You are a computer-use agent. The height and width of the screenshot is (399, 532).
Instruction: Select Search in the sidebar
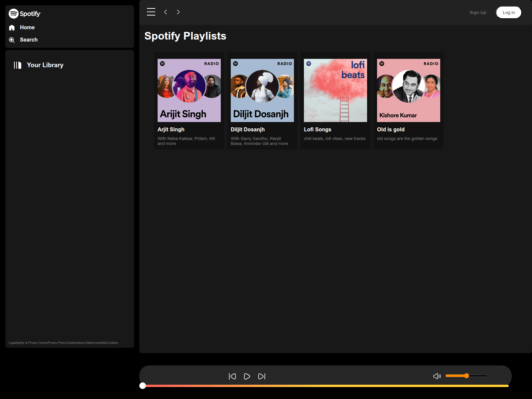(x=29, y=40)
